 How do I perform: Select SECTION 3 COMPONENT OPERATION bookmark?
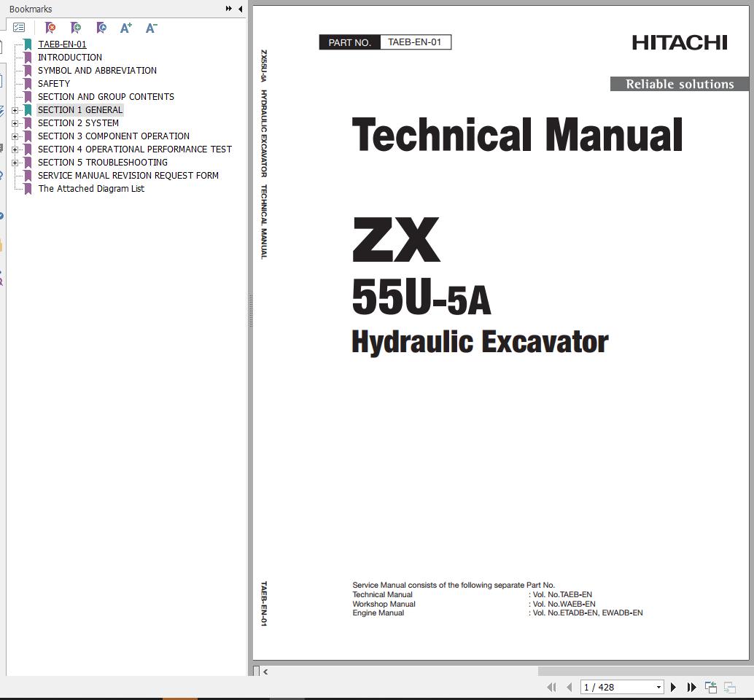[114, 136]
